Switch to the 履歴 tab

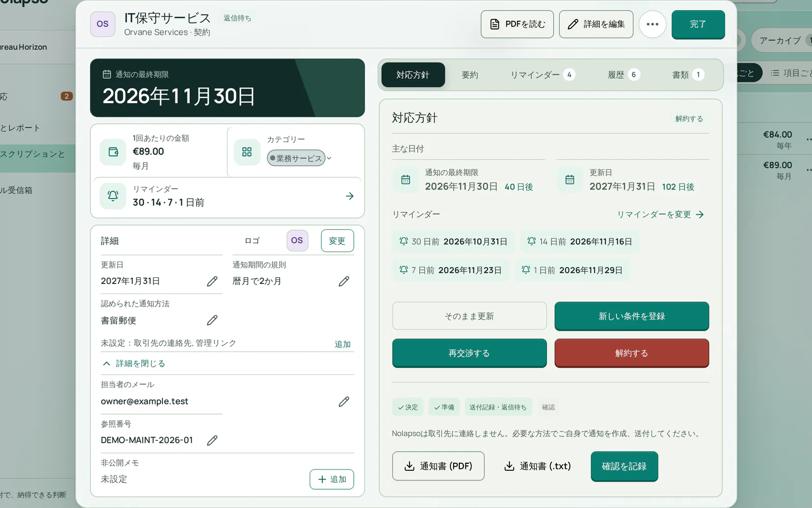[x=624, y=75]
